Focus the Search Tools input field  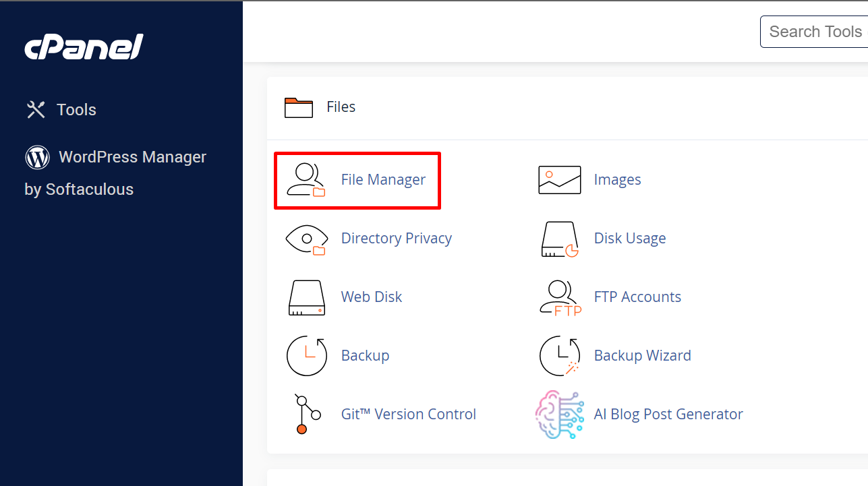coord(814,32)
